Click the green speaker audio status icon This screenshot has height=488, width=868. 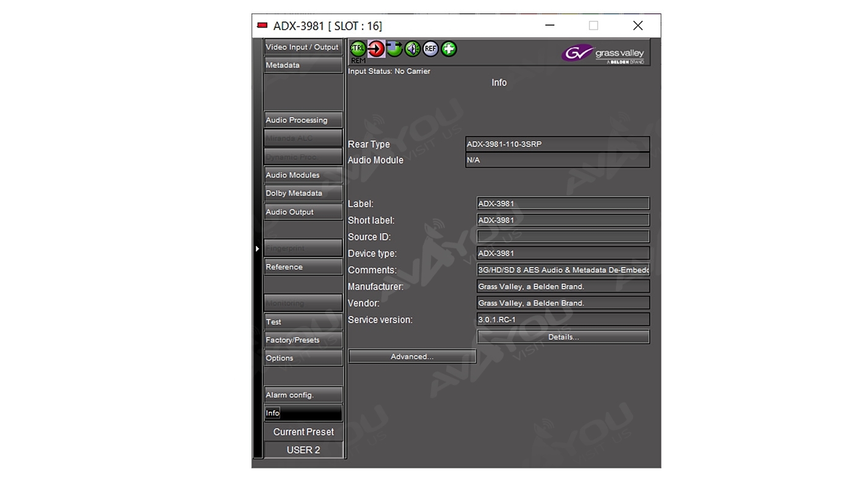[x=413, y=49]
